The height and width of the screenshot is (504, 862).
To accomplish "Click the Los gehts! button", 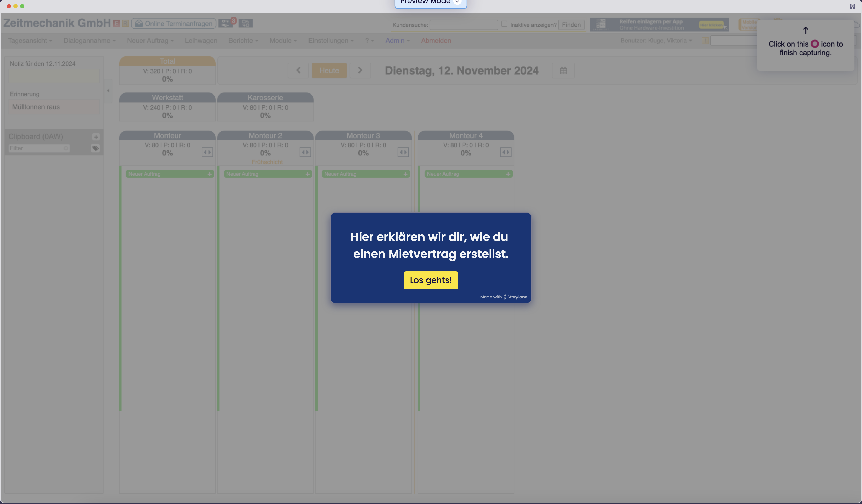I will click(431, 280).
